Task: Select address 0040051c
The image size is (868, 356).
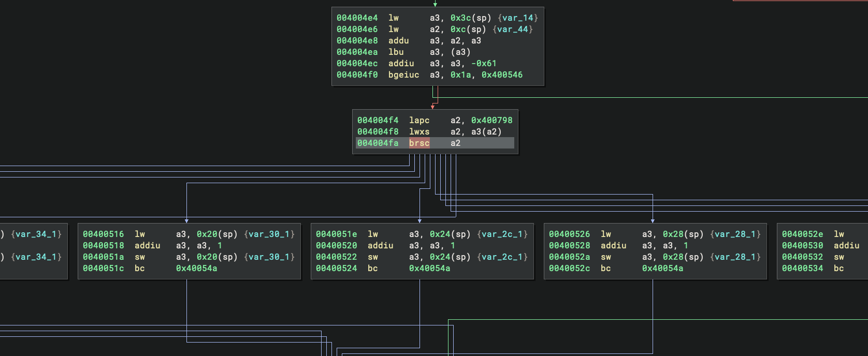Action: pyautogui.click(x=104, y=269)
